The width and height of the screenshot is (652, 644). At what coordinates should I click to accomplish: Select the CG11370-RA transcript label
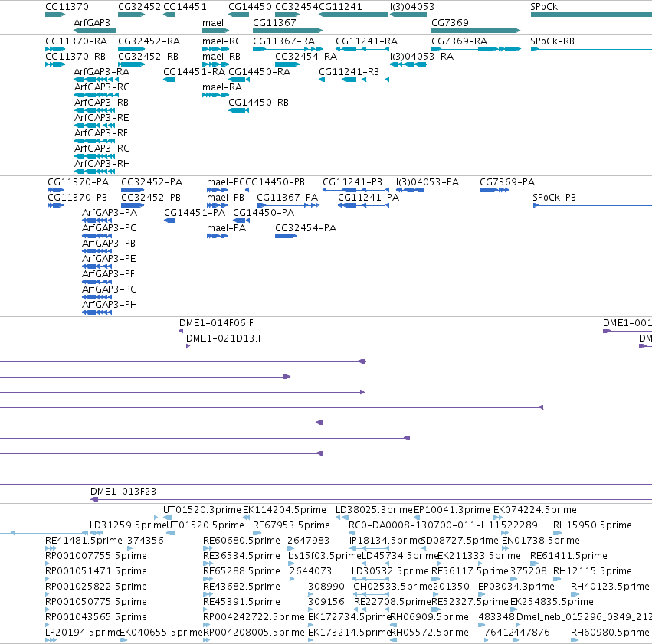[76, 41]
